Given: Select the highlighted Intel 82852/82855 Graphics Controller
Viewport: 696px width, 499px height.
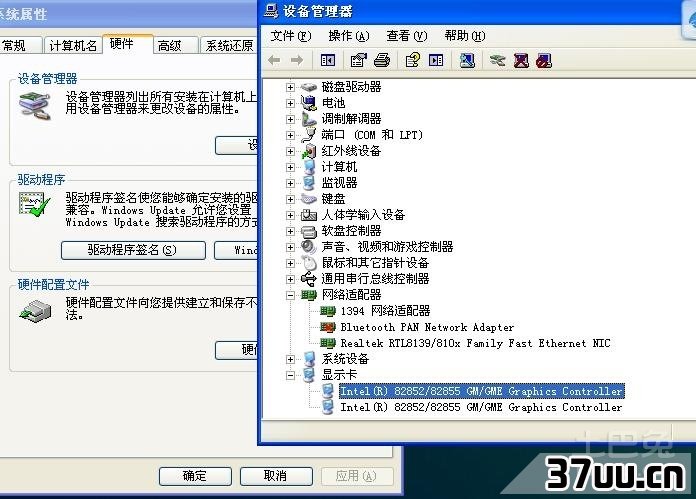Looking at the screenshot, I should (x=482, y=391).
